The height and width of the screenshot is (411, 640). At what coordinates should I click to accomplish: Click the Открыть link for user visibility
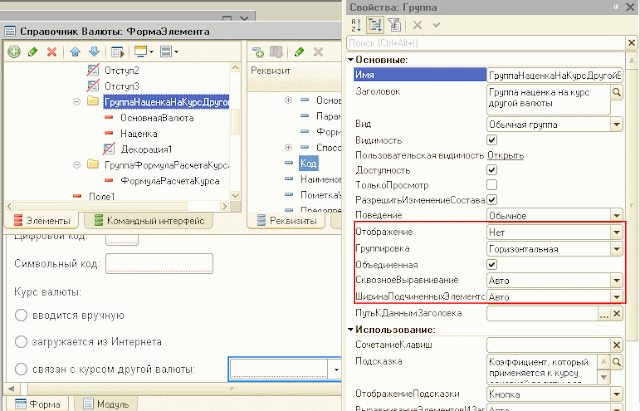(506, 156)
